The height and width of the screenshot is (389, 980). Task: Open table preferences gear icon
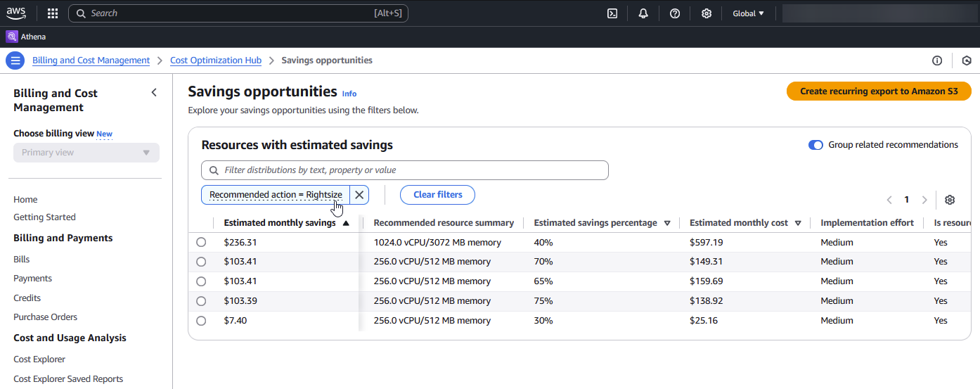pos(950,200)
